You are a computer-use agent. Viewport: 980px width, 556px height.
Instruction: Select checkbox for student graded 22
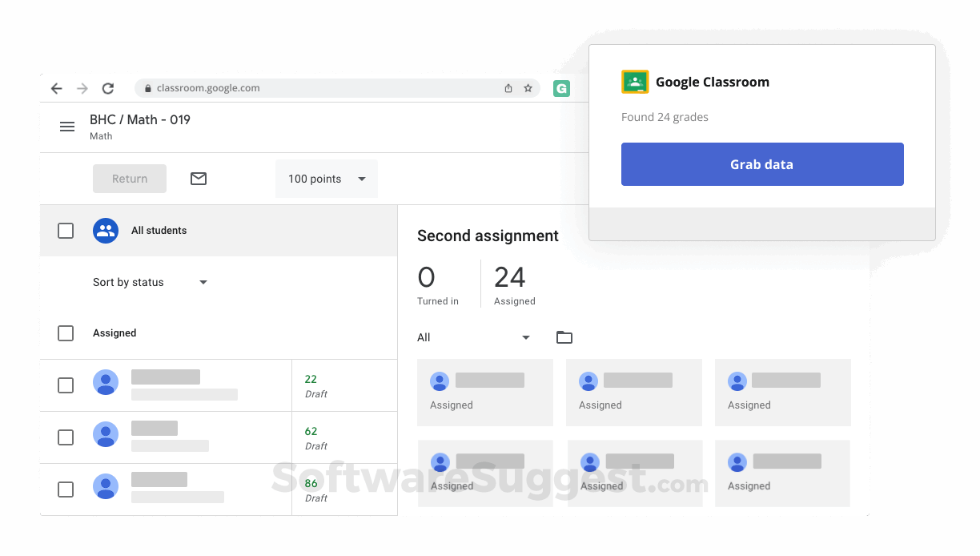pos(66,385)
